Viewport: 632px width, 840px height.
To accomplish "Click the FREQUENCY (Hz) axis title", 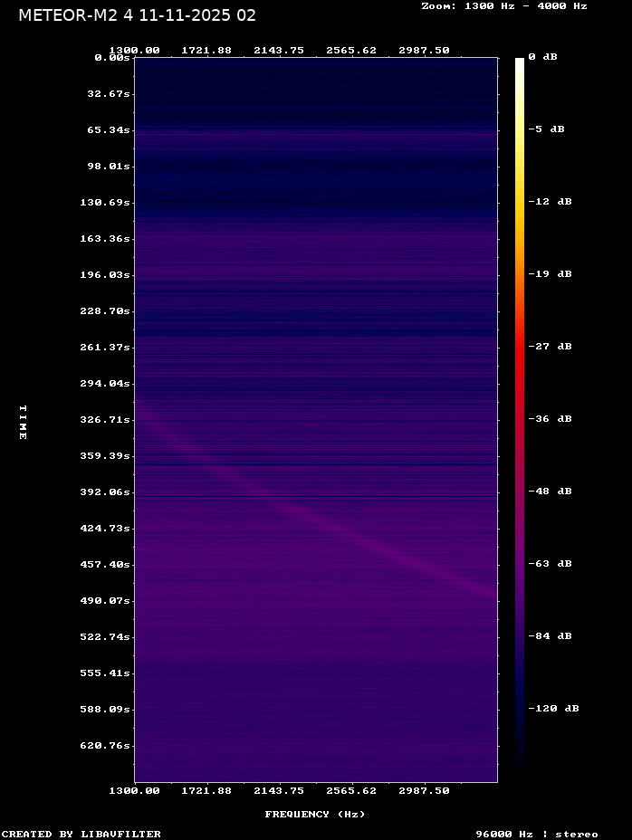I will click(x=315, y=814).
